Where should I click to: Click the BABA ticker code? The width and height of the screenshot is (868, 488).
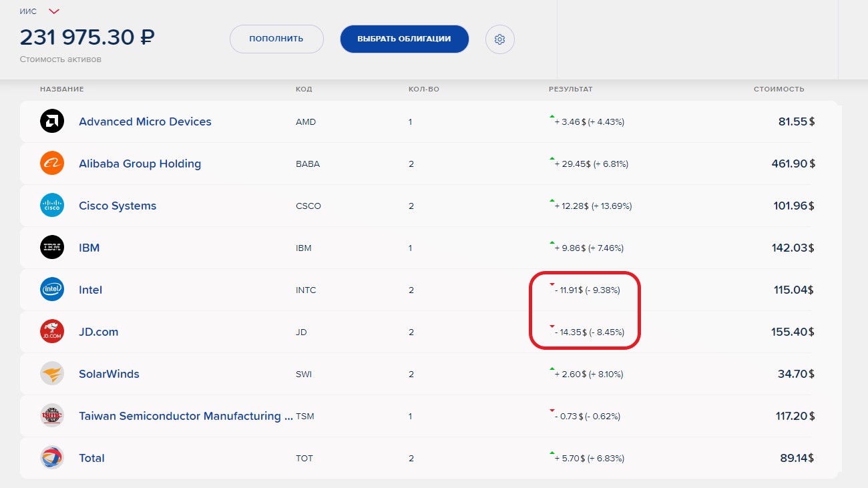coord(308,164)
